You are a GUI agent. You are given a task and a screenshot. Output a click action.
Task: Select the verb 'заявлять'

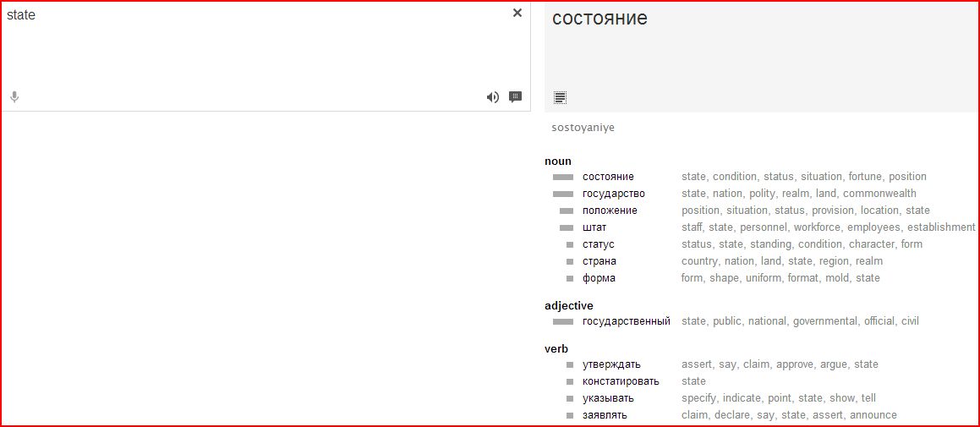point(605,415)
